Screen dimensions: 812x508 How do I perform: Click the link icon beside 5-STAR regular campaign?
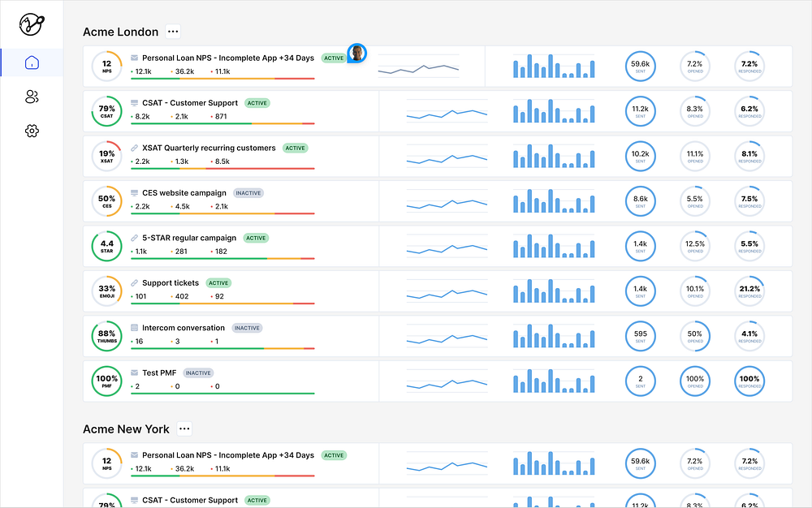tap(134, 238)
